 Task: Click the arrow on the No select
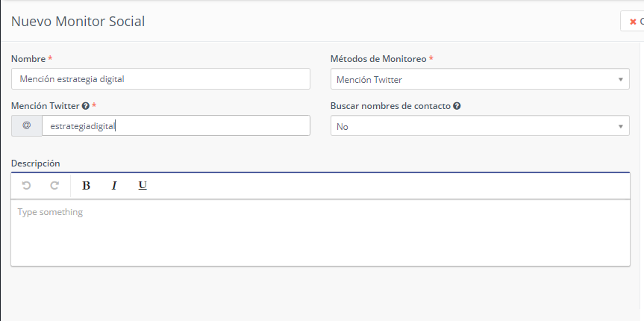click(621, 126)
